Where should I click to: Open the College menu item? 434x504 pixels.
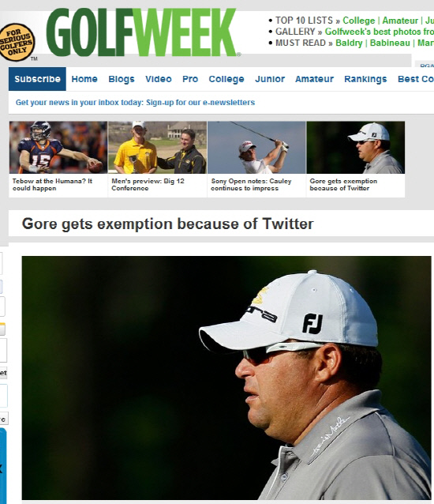point(226,79)
